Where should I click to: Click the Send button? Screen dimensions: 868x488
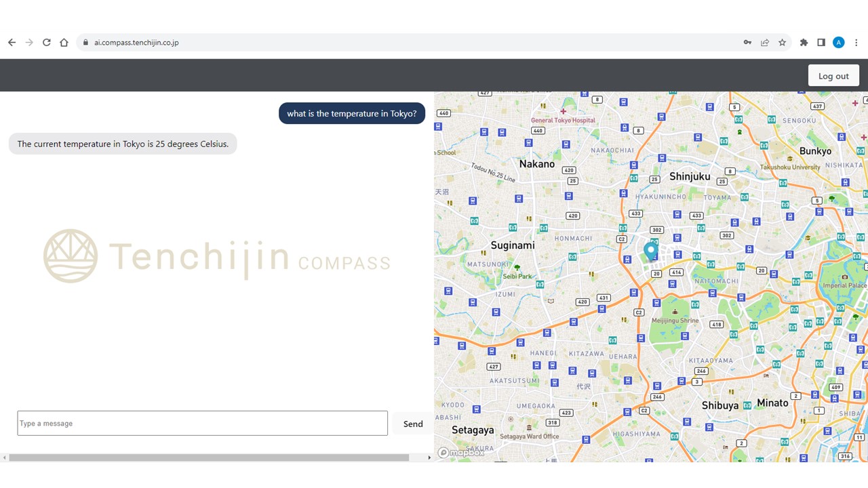pos(413,424)
